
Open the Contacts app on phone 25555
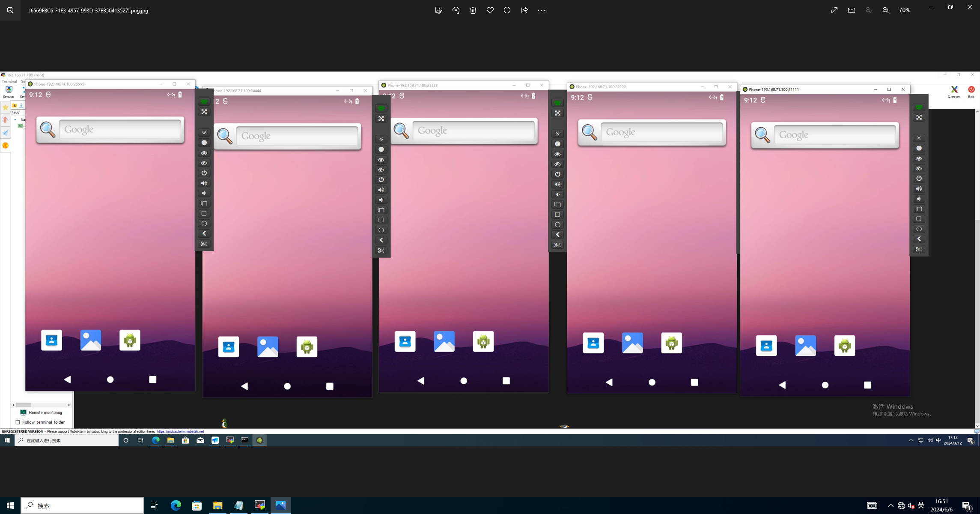(51, 340)
